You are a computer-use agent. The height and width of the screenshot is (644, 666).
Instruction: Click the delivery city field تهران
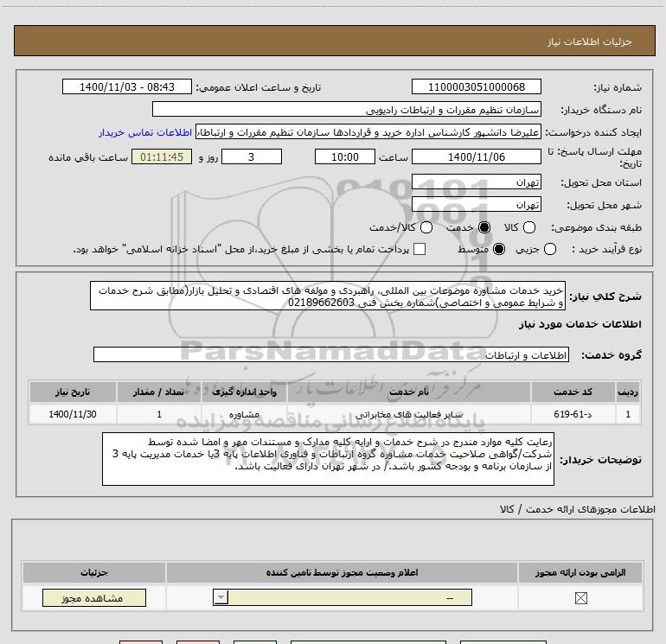click(x=476, y=204)
